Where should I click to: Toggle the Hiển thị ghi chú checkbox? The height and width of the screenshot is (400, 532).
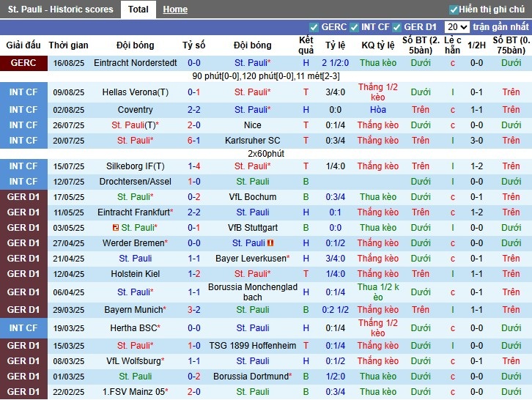(454, 10)
